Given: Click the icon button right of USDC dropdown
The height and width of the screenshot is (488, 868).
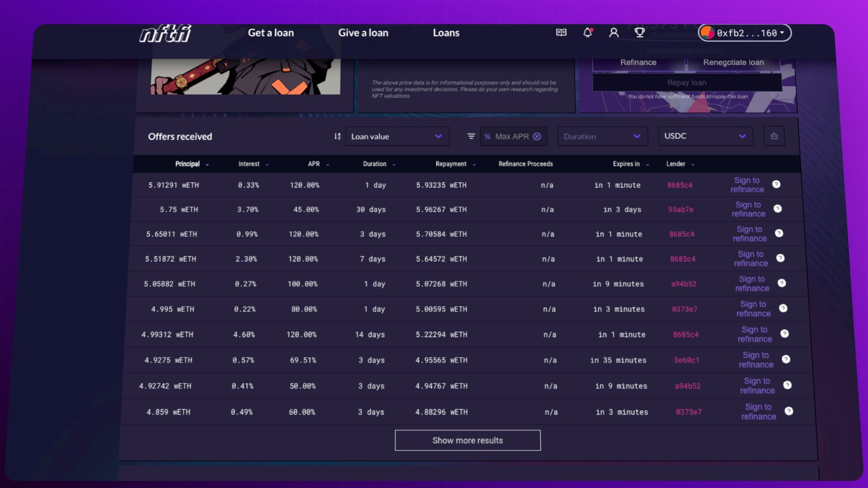Looking at the screenshot, I should click(774, 136).
